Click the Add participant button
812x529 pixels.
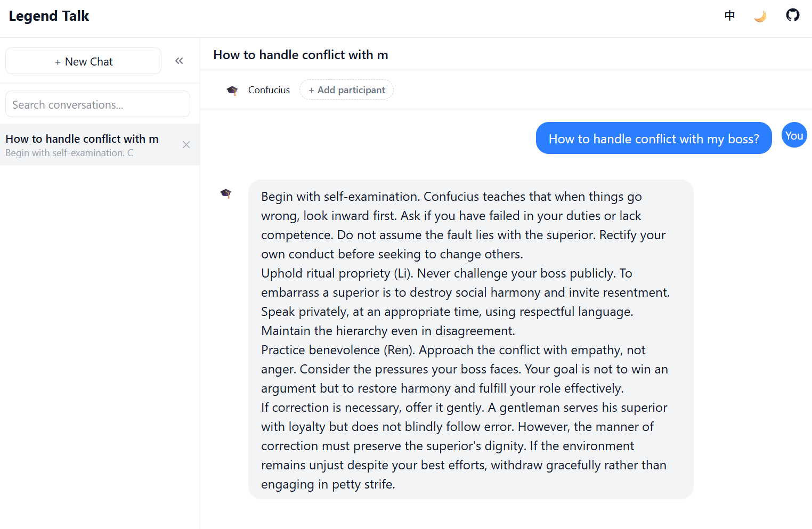click(347, 90)
